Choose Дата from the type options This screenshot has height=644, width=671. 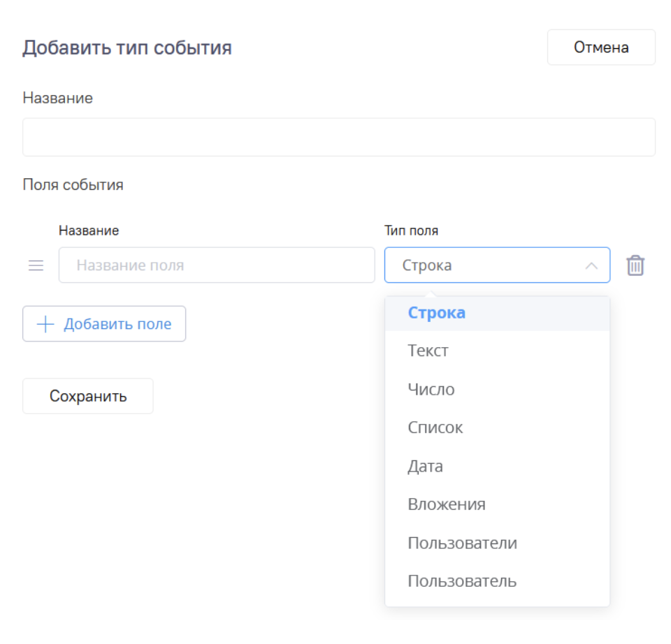click(424, 466)
